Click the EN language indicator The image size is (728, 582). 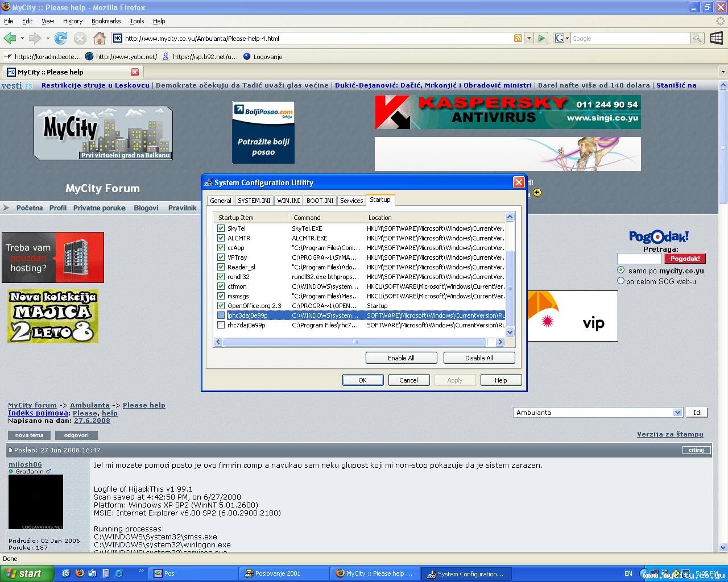tap(628, 573)
